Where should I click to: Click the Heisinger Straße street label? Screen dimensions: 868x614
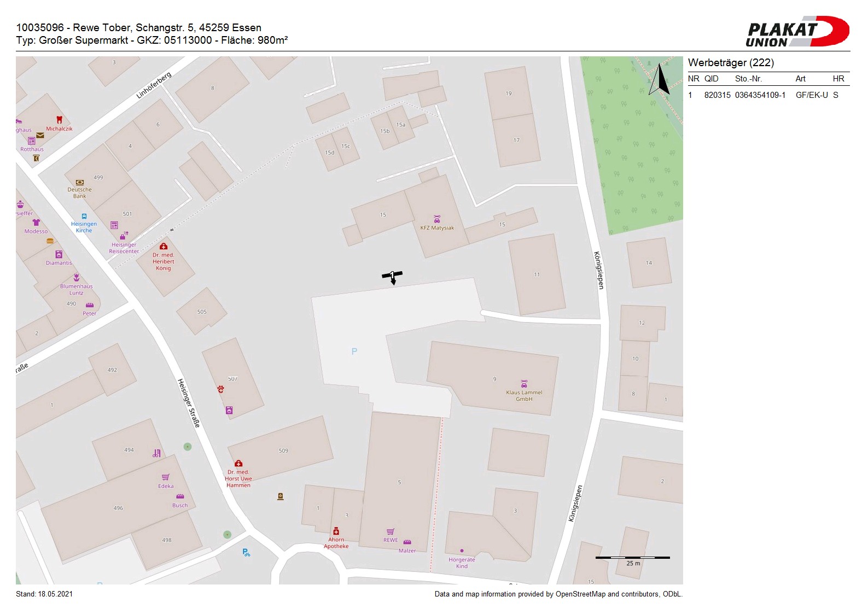click(189, 402)
